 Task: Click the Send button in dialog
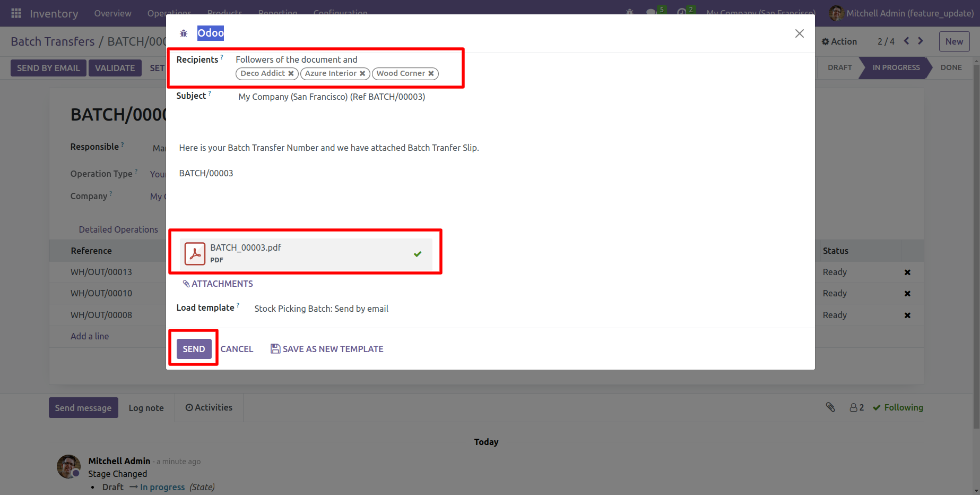click(194, 349)
